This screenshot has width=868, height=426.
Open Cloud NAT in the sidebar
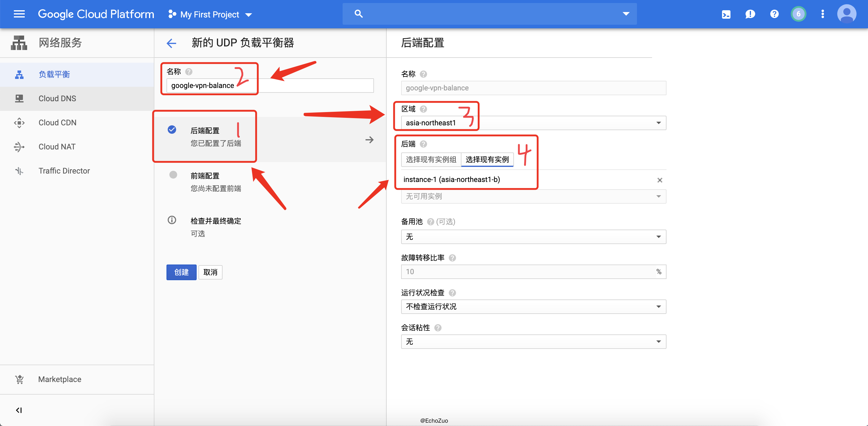coord(77,147)
